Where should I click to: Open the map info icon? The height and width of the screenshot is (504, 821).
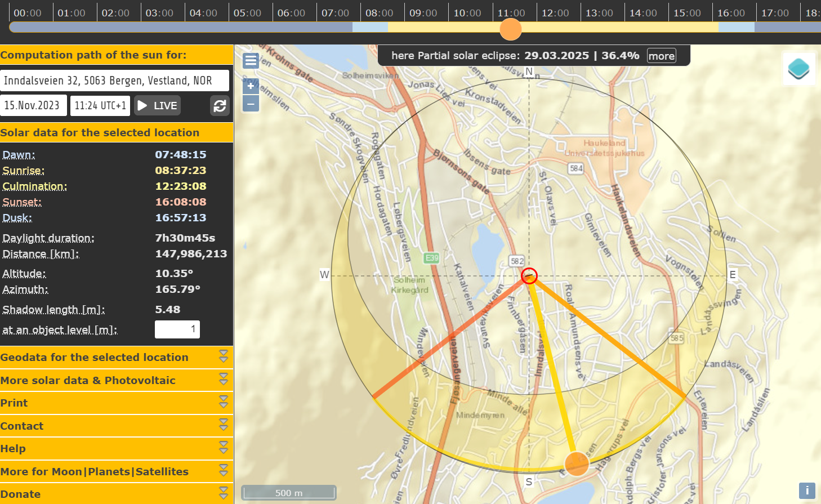[x=807, y=490]
